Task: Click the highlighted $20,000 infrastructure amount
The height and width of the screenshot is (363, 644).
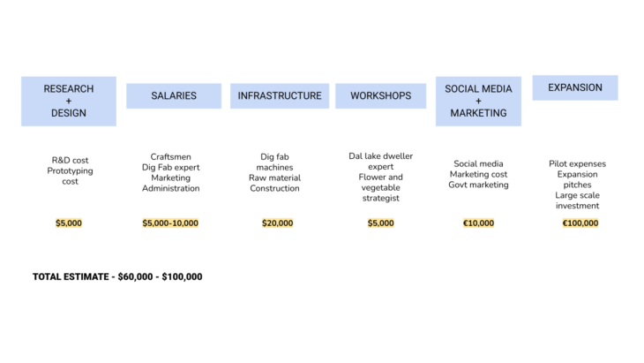Action: click(x=277, y=223)
